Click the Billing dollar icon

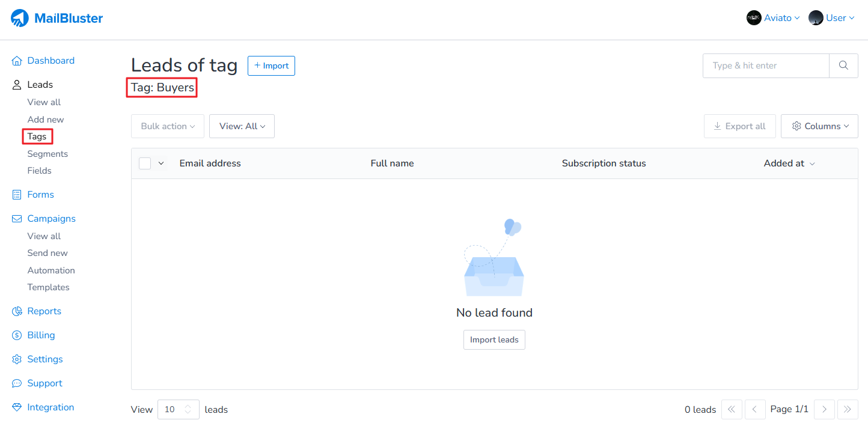point(17,335)
